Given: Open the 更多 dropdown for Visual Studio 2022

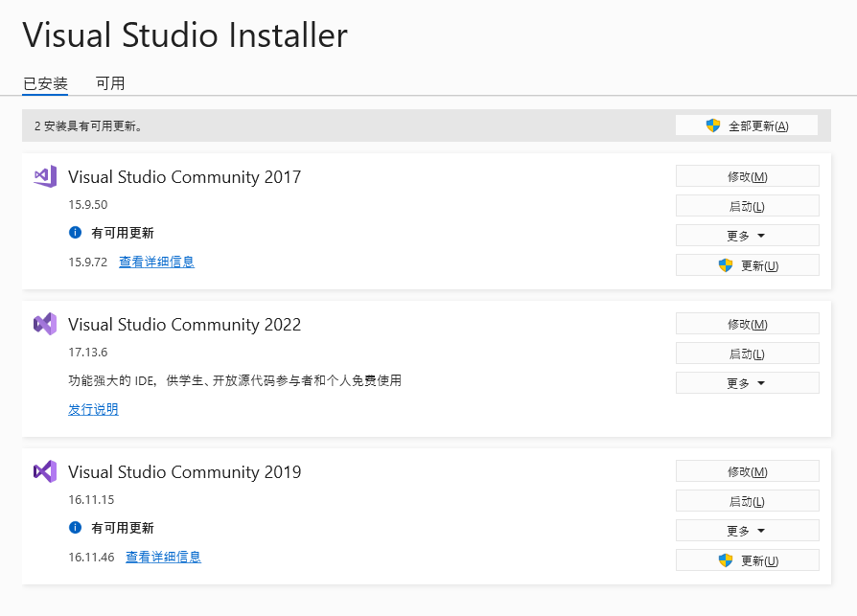Looking at the screenshot, I should point(747,383).
